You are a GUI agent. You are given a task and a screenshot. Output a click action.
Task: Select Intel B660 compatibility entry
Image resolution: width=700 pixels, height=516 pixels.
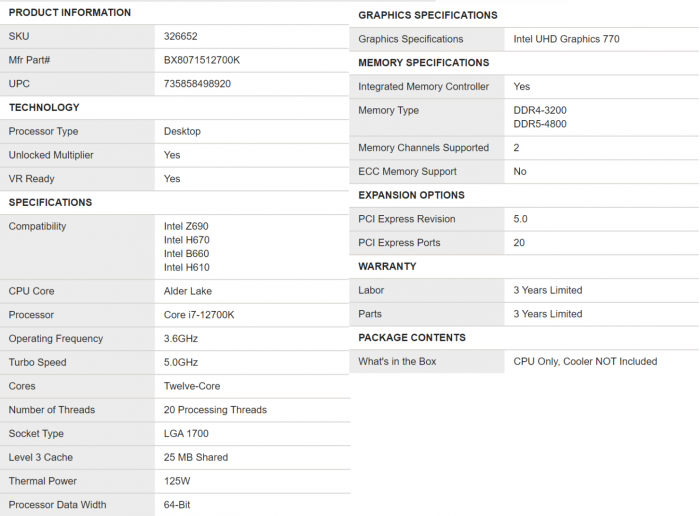click(x=186, y=254)
